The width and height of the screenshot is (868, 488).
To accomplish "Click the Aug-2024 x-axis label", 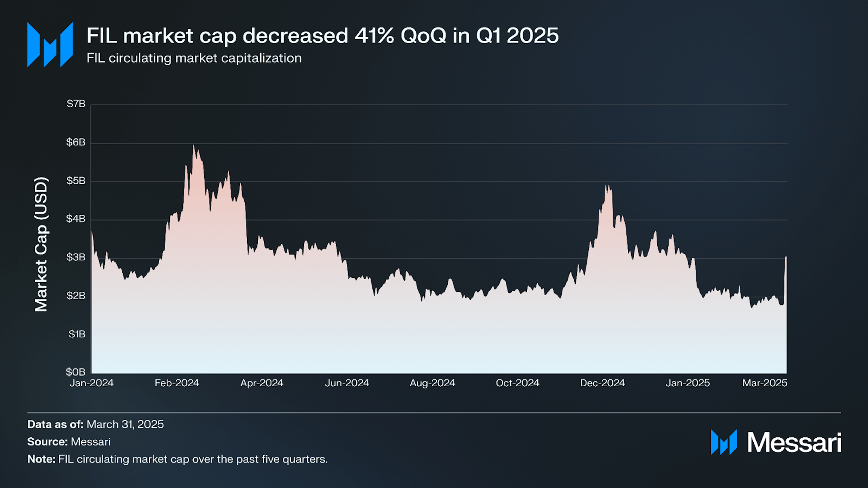I will pos(432,383).
